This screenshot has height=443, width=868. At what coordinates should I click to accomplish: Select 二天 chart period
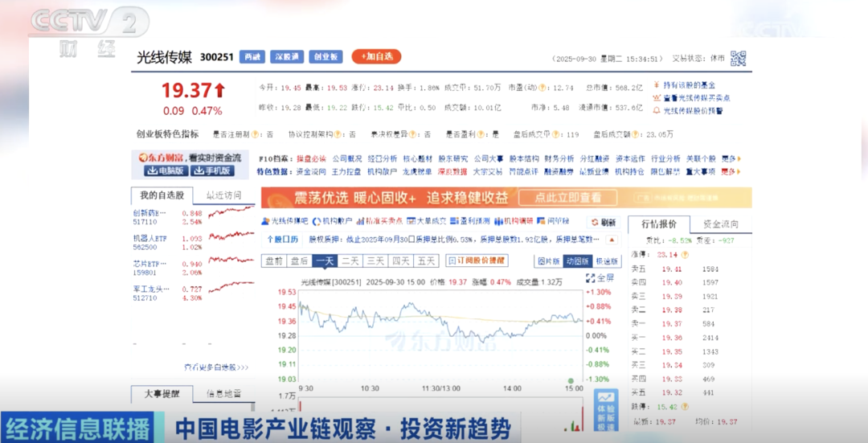350,260
